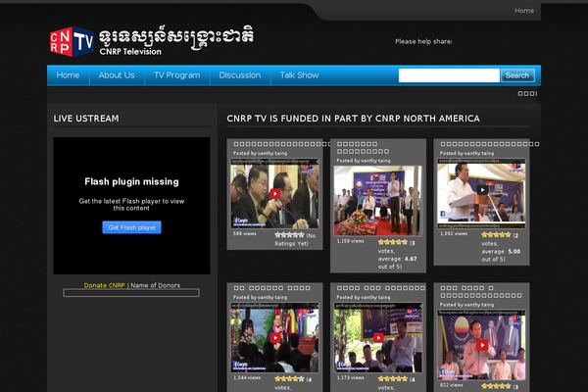The height and width of the screenshot is (392, 588).
Task: Open the title of the 1,092 views video
Action: click(490, 144)
